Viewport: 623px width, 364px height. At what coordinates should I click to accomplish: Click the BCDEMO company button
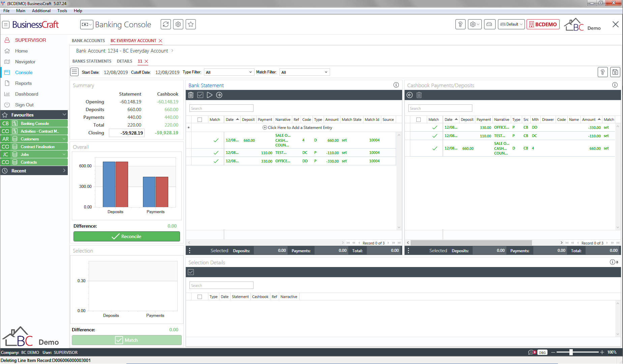(543, 24)
